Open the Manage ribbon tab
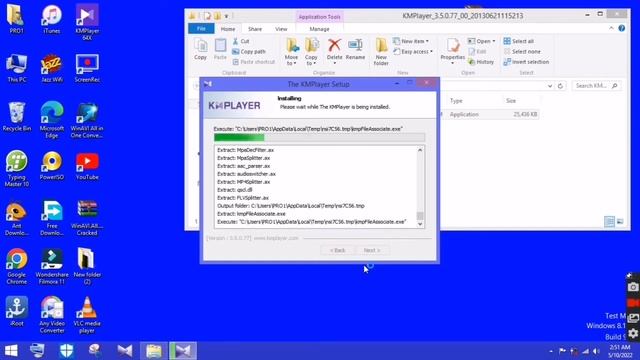Screen dimensions: 640x360 319,29
